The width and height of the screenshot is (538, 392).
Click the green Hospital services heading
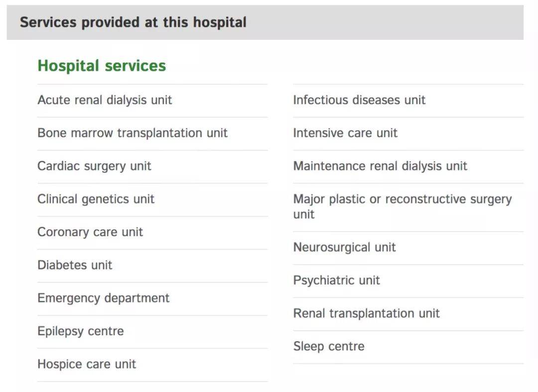pyautogui.click(x=102, y=66)
